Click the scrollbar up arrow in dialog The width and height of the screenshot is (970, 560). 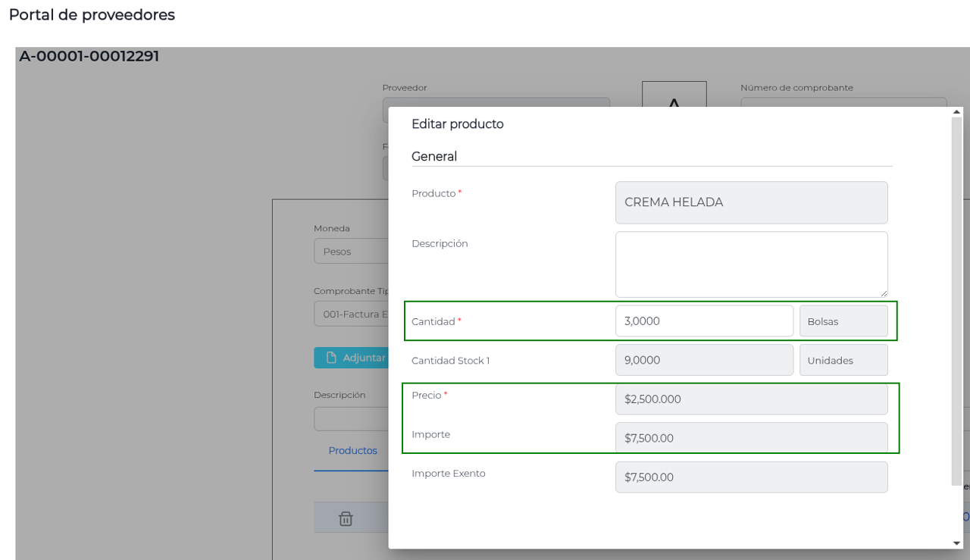pos(956,112)
